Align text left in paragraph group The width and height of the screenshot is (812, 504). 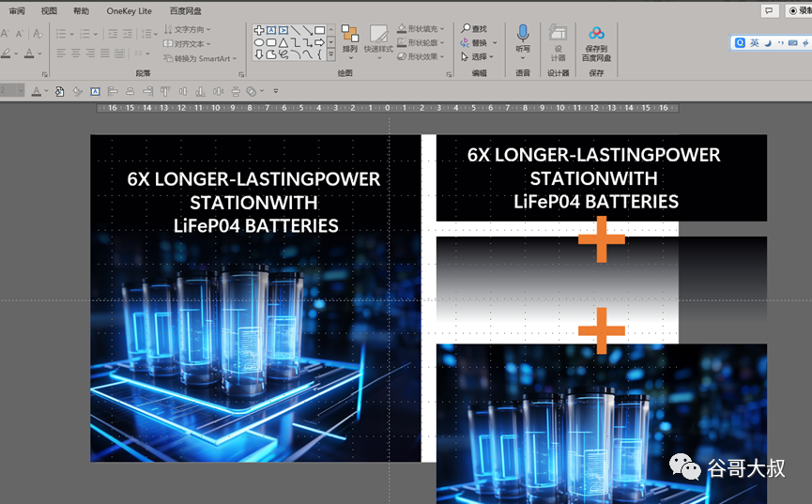pos(61,53)
